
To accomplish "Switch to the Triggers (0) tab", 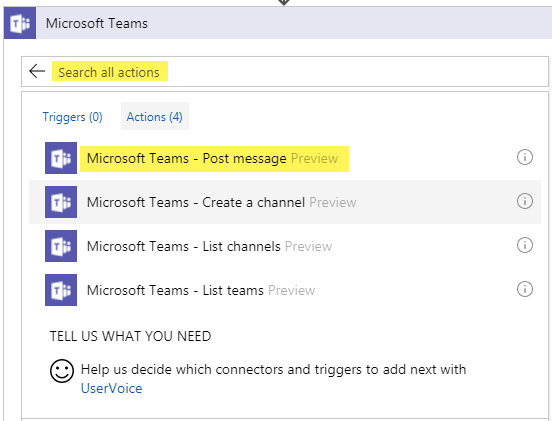I will (x=73, y=117).
